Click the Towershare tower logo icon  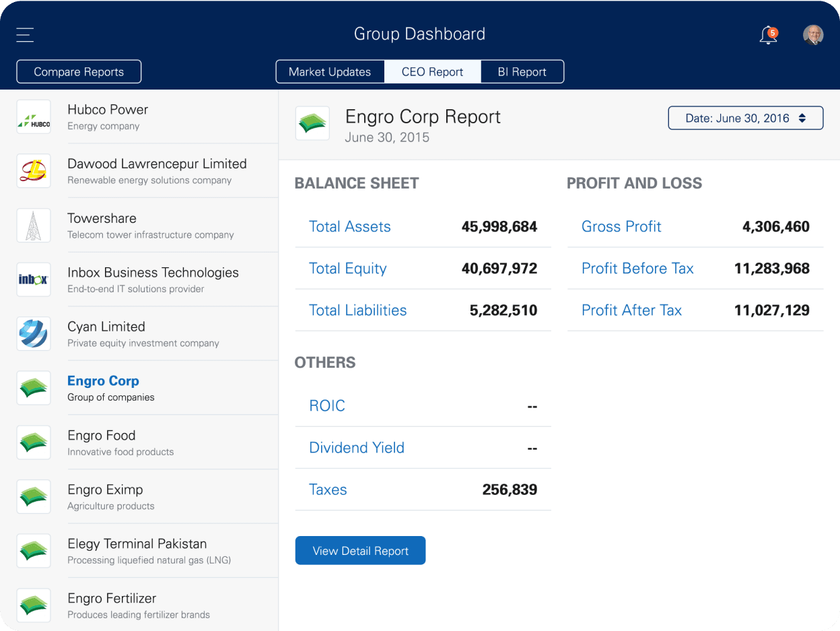coord(34,226)
